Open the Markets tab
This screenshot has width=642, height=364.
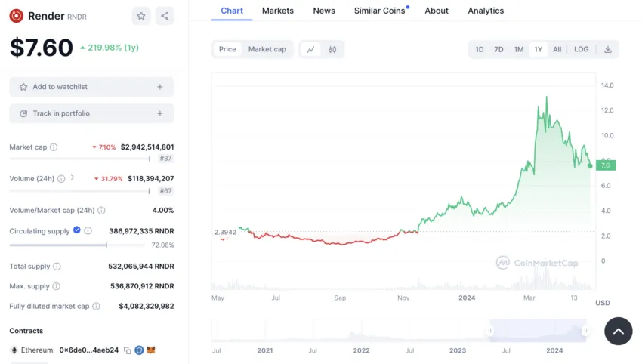[278, 11]
